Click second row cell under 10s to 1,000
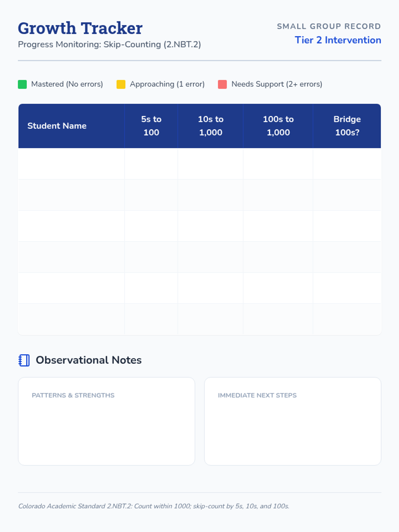 (210, 195)
